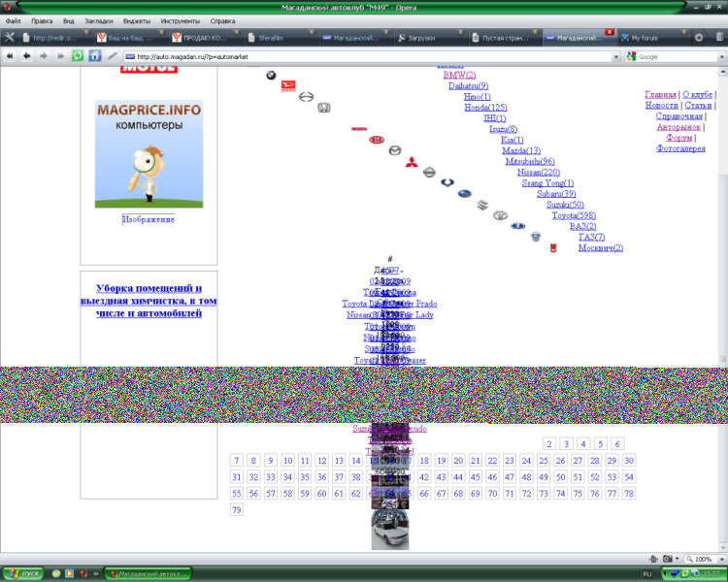Open the Toyota(598) listing link
Viewport: 728px width, 582px height.
click(x=574, y=215)
